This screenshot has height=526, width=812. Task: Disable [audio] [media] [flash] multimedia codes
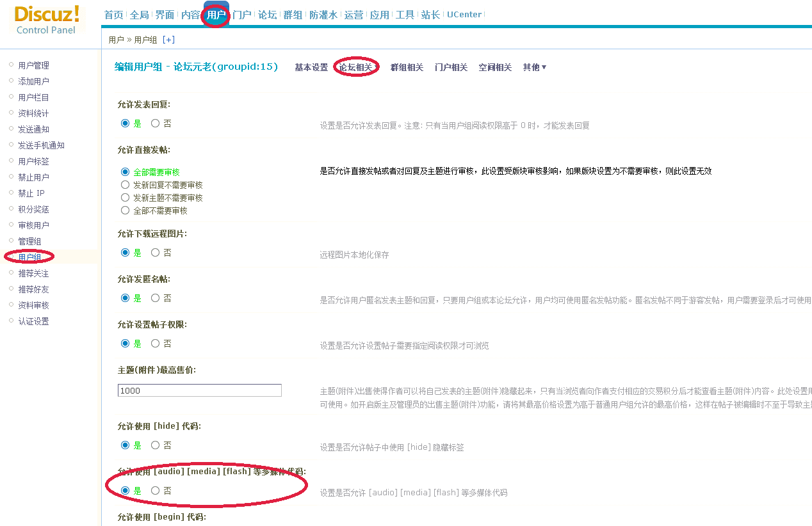156,491
